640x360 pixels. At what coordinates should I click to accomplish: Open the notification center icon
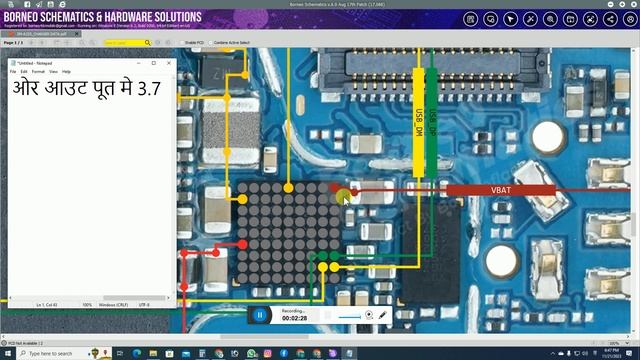[629, 353]
